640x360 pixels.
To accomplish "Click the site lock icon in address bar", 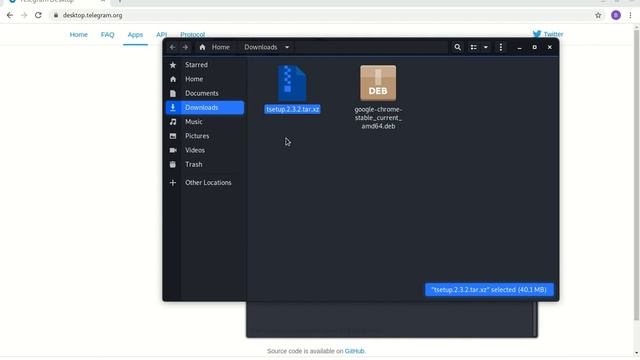I will click(56, 15).
